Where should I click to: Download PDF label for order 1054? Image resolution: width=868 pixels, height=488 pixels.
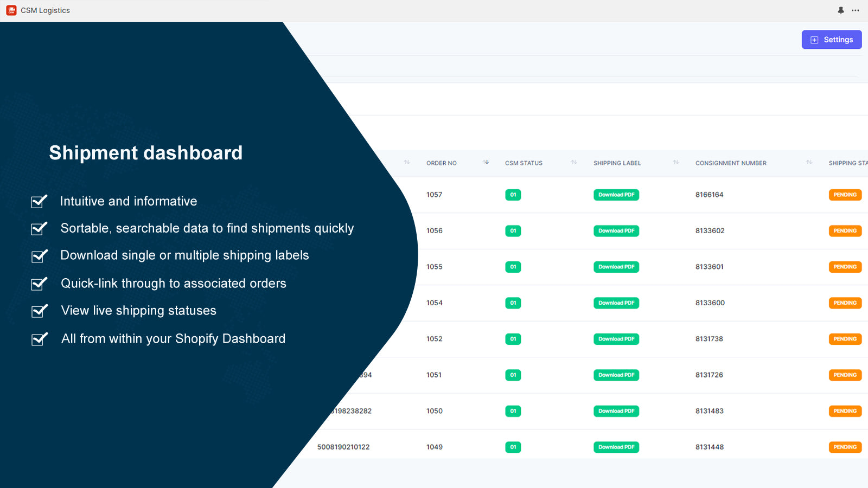point(616,303)
